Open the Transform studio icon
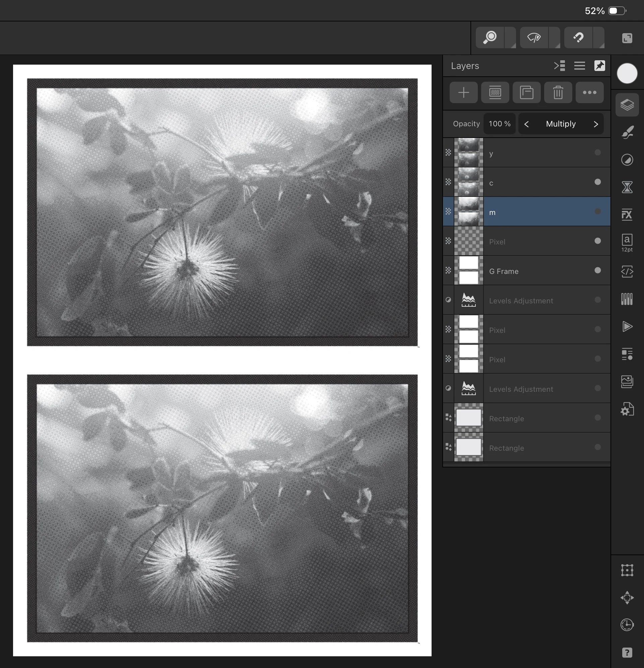This screenshot has height=668, width=644. [627, 570]
